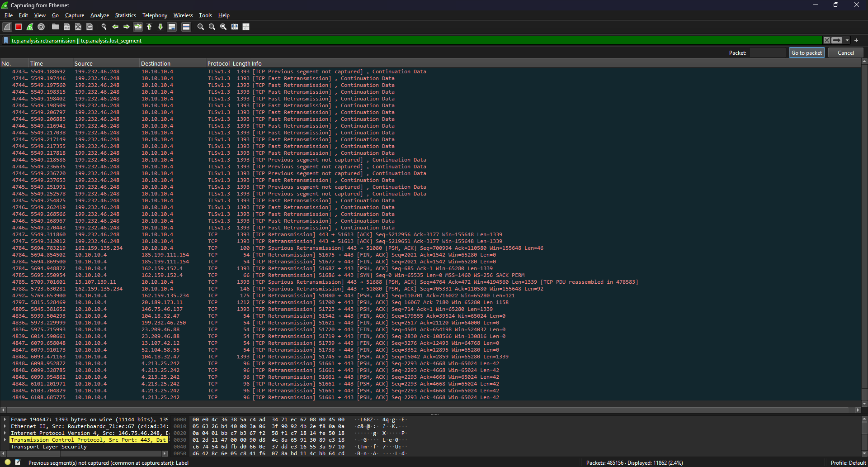The image size is (868, 467).
Task: Expand the Transmission Control Protocol tree
Action: pos(5,440)
